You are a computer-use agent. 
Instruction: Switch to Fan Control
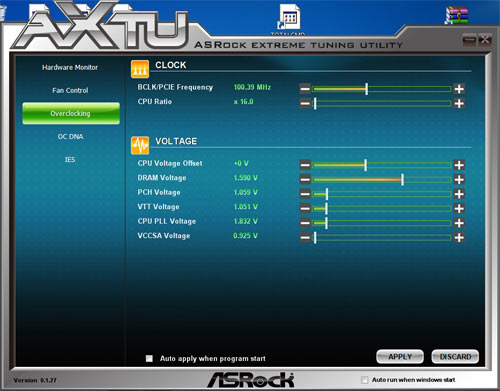click(70, 90)
